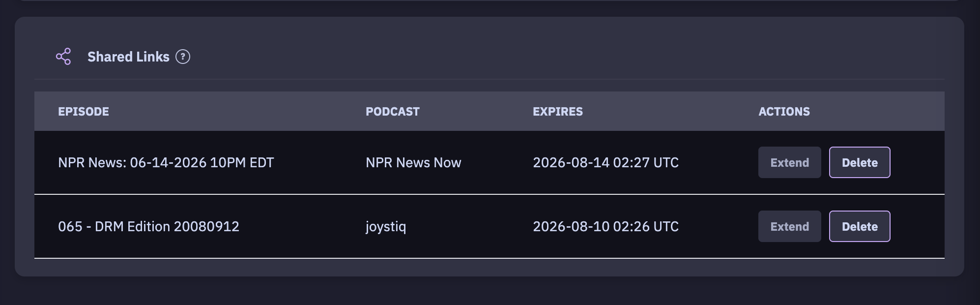This screenshot has width=980, height=305.
Task: Click the 'Shared Links' section heading
Action: (x=128, y=57)
